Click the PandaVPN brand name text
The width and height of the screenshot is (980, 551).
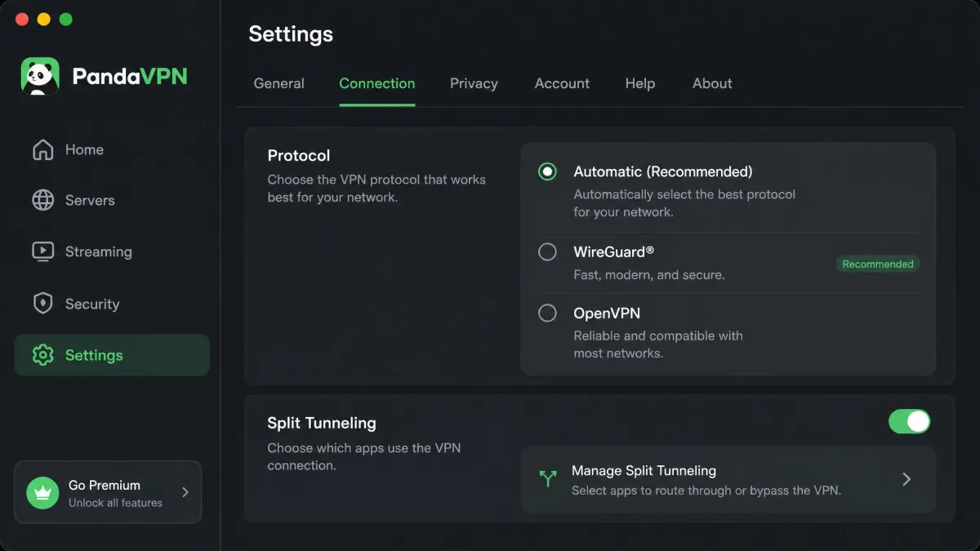pyautogui.click(x=130, y=77)
